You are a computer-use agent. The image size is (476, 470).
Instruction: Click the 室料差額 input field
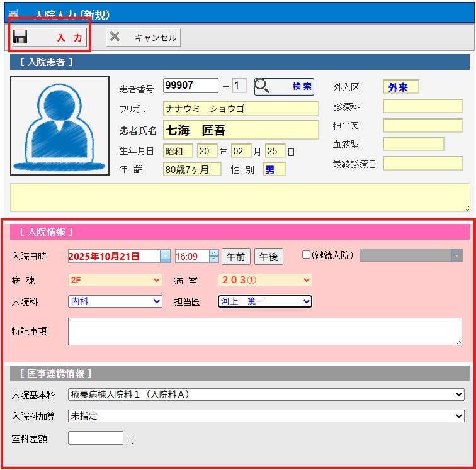pyautogui.click(x=95, y=438)
